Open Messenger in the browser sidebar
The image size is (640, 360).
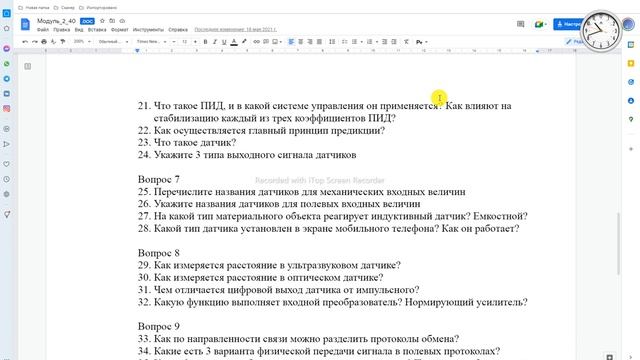pyautogui.click(x=7, y=49)
